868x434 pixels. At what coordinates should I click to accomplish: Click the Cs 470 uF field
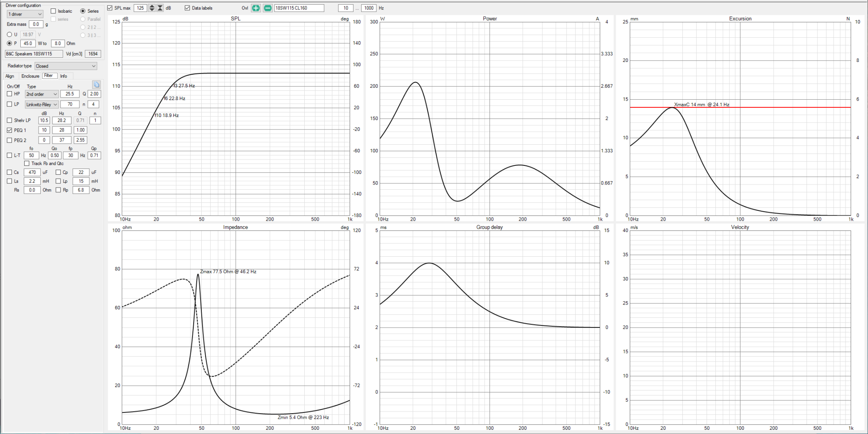click(x=32, y=172)
